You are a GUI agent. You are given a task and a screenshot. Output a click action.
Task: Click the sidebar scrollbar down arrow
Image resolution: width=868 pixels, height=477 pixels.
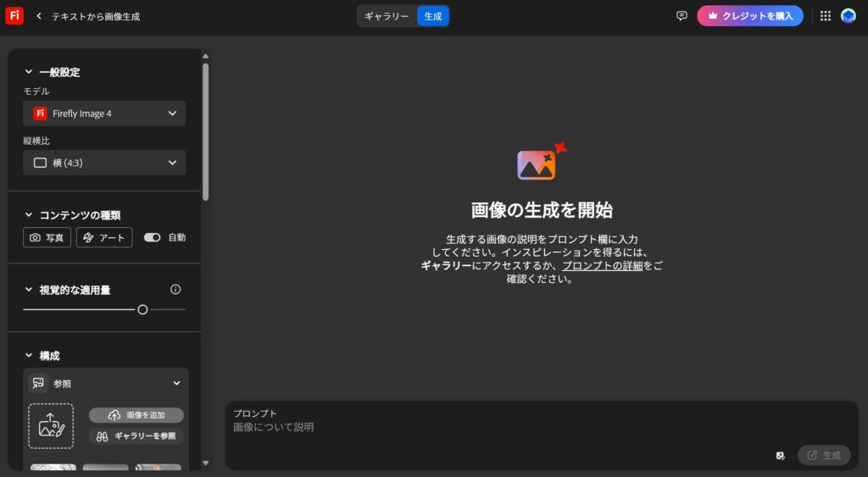tap(205, 463)
